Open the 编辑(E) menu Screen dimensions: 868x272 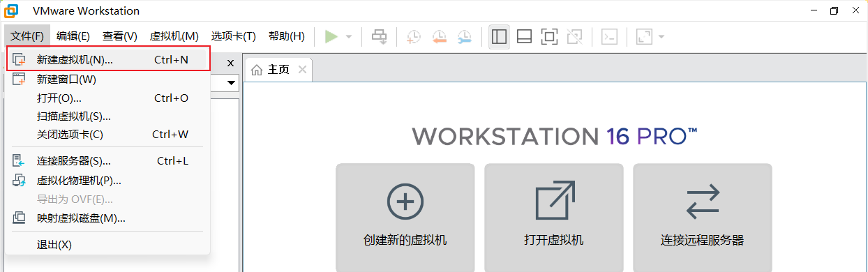coord(73,36)
